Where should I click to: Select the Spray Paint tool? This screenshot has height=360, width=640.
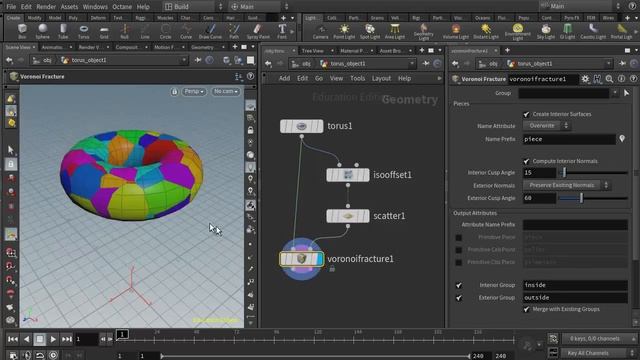[x=258, y=31]
